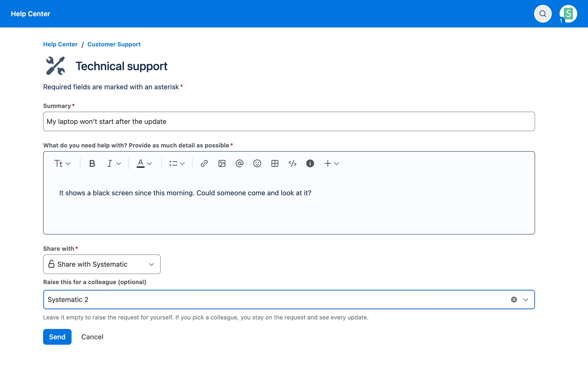Mention someone with the @ icon
This screenshot has width=588, height=368.
239,163
